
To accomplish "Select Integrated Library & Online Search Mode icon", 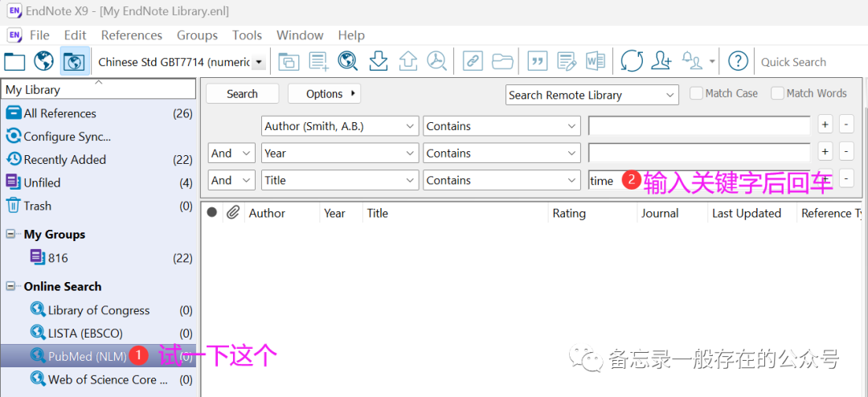I will pyautogui.click(x=74, y=61).
